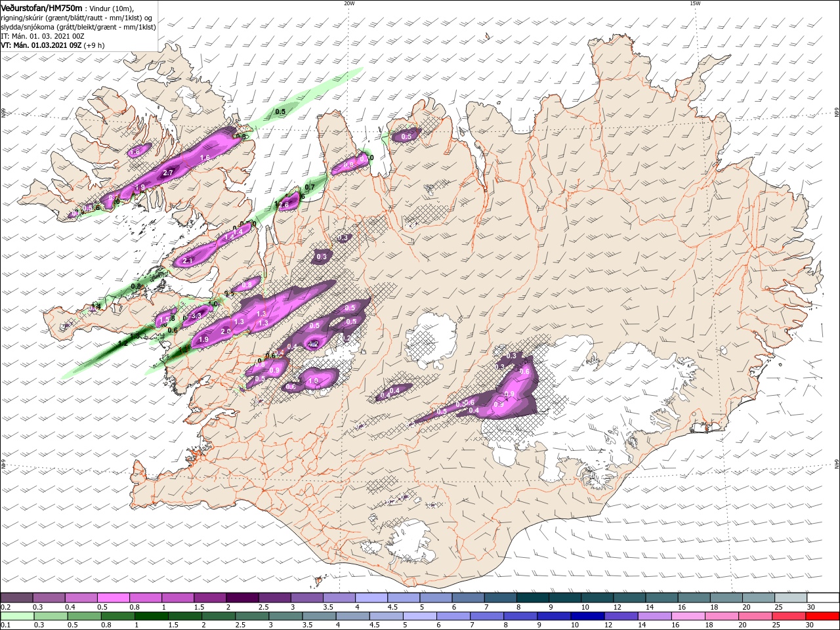Click the '2.0' precipitation value on the map

(226, 331)
